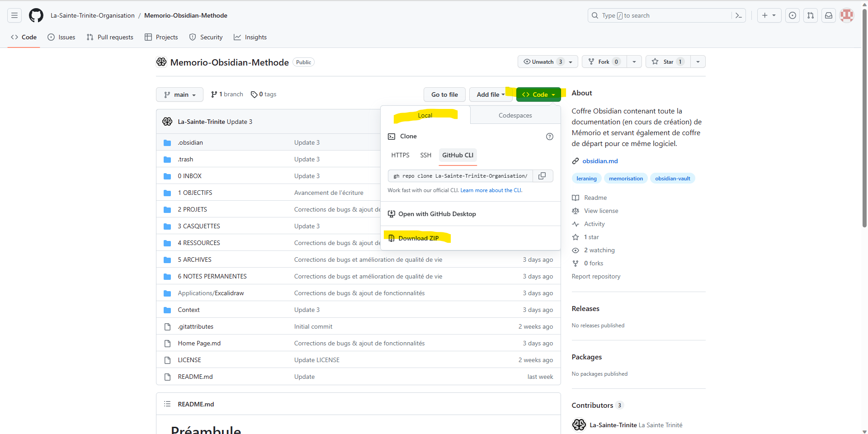Open the command palette icon
This screenshot has width=868, height=434.
739,15
